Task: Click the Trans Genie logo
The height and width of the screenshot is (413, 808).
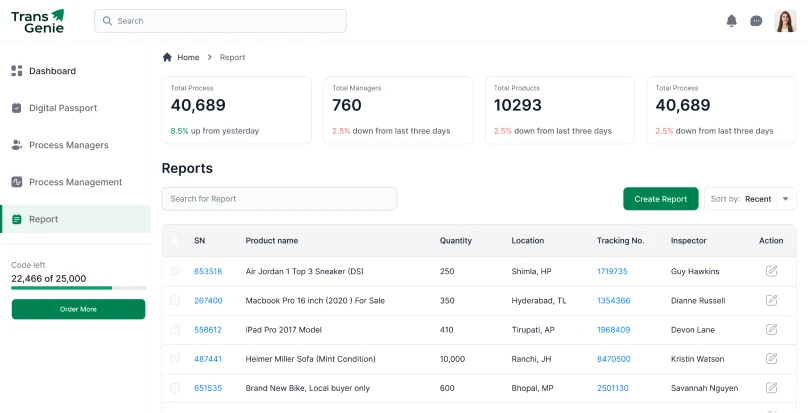Action: (x=38, y=21)
